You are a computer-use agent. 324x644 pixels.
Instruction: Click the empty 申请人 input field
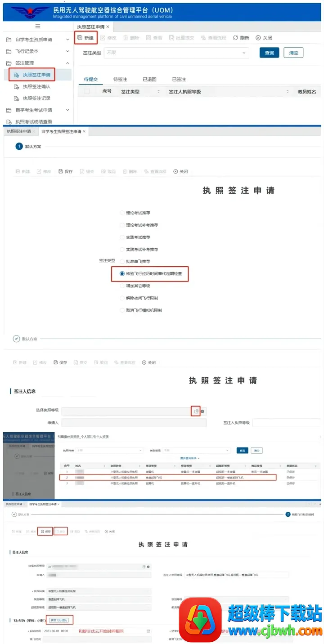point(134,423)
